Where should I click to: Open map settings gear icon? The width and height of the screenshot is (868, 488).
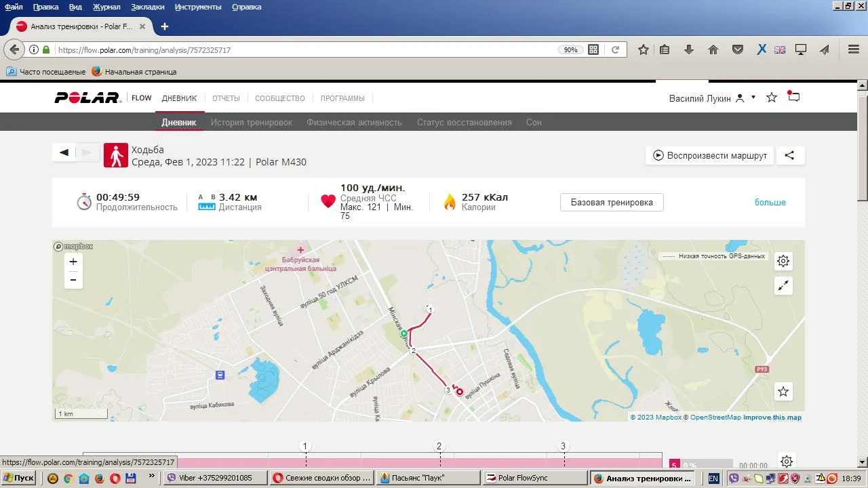783,261
